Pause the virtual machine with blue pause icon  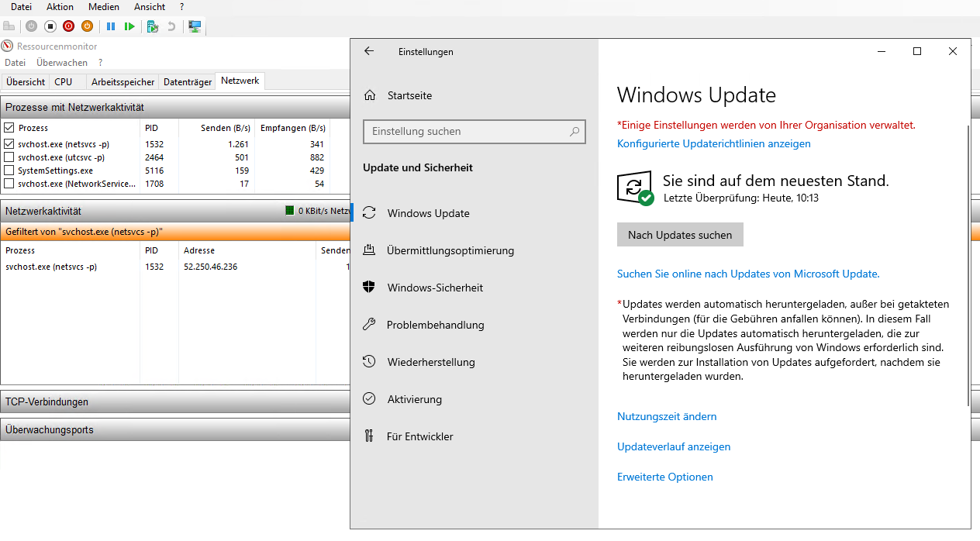point(111,26)
